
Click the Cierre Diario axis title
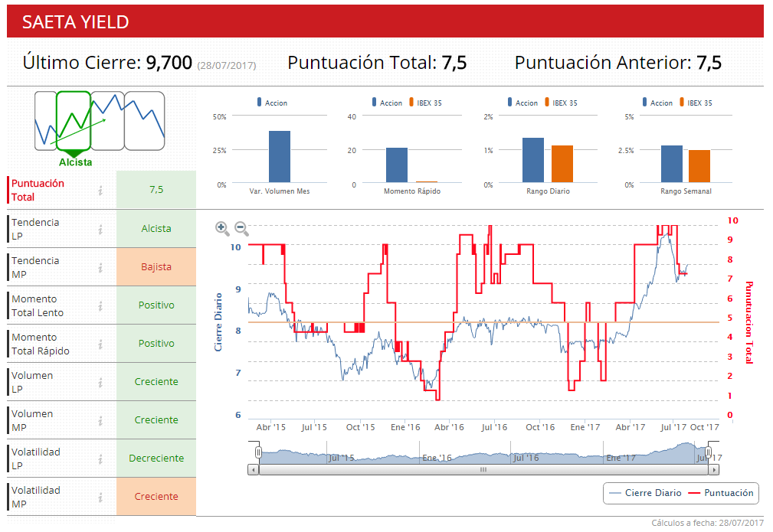pos(218,322)
